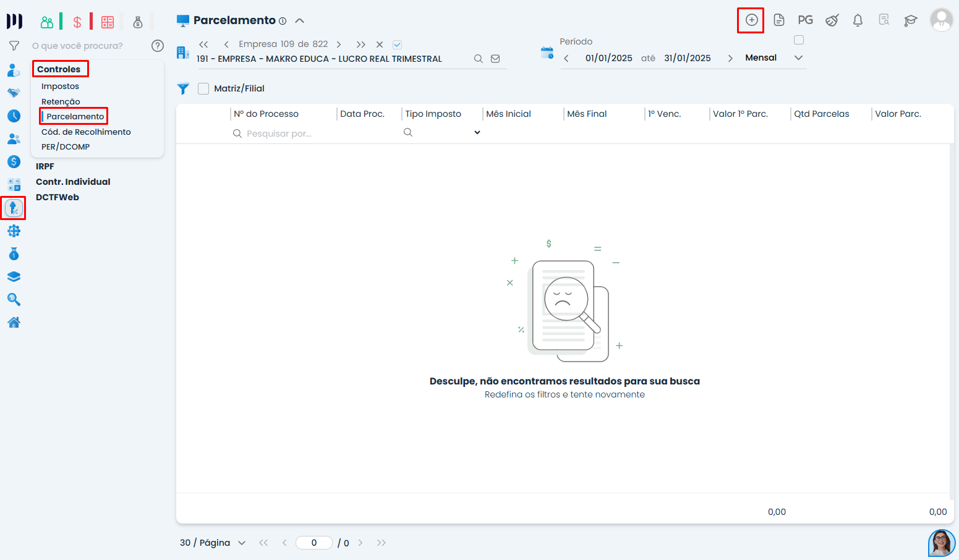Expand the IRPF menu group
The image size is (959, 560).
(x=45, y=166)
